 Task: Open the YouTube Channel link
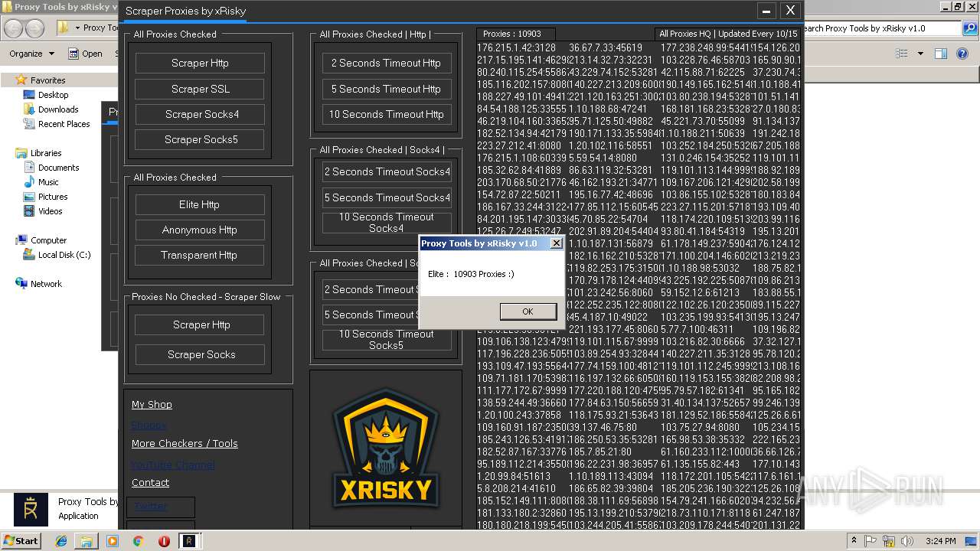172,465
